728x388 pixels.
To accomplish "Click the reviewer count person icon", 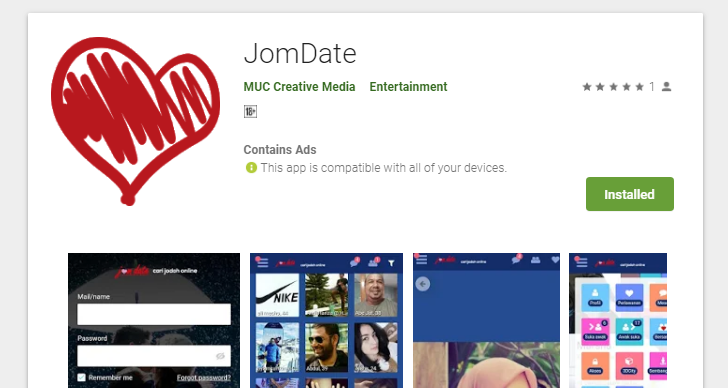I will point(666,87).
